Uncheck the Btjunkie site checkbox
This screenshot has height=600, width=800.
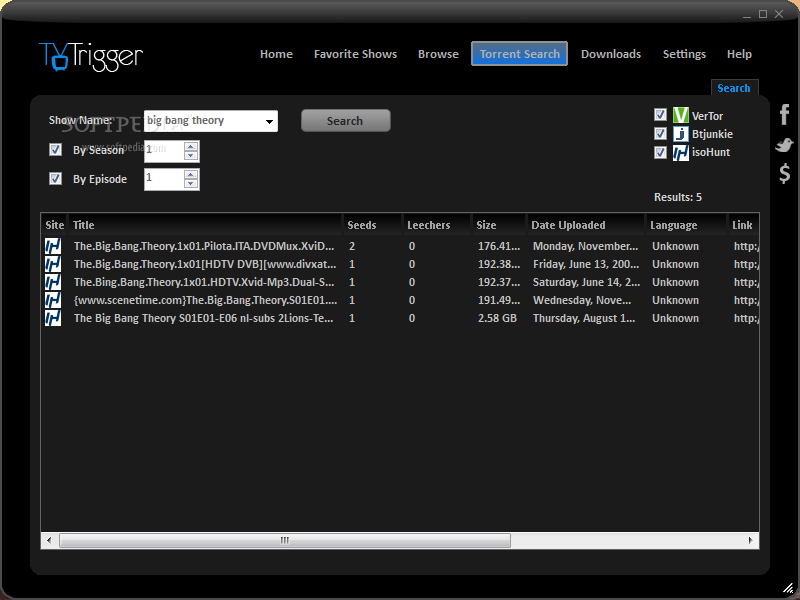[660, 134]
